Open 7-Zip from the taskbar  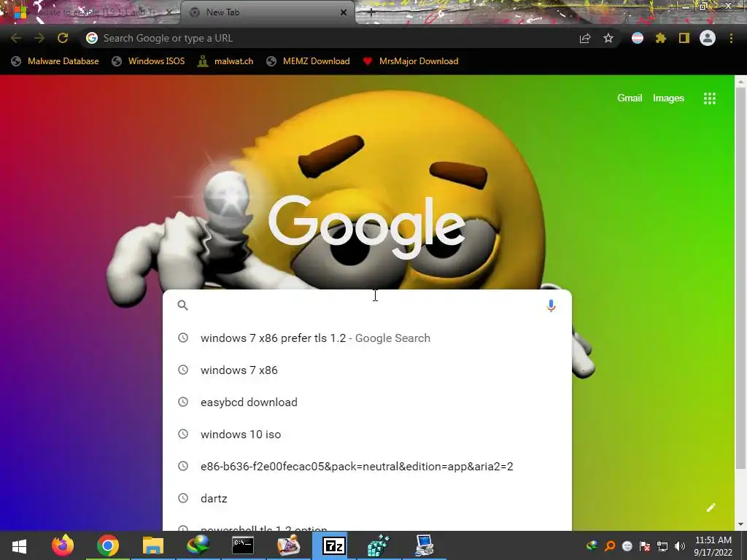(333, 545)
